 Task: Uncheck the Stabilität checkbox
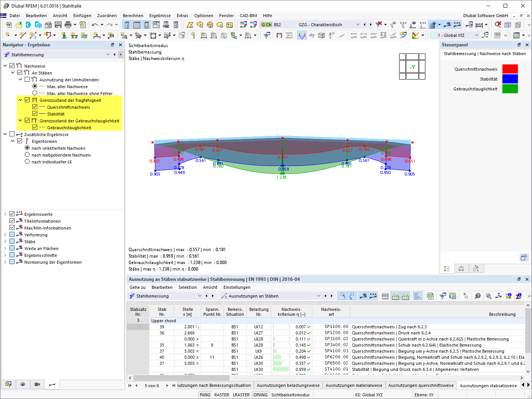pyautogui.click(x=35, y=114)
